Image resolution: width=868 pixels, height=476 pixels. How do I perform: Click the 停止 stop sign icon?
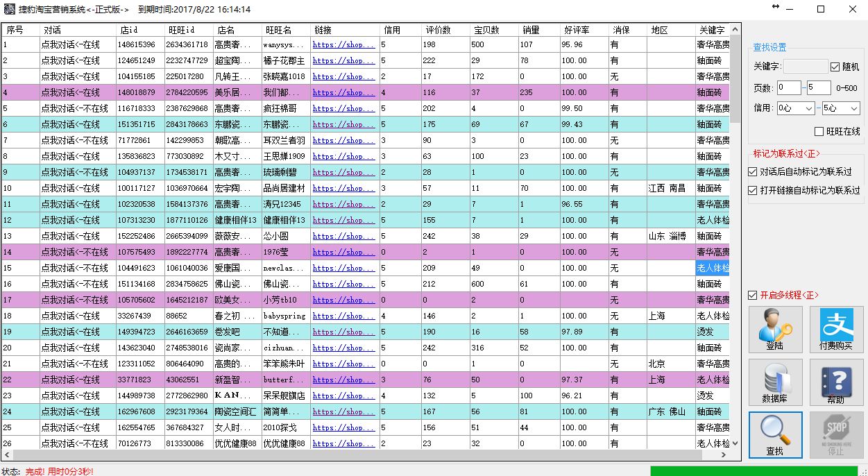click(836, 435)
